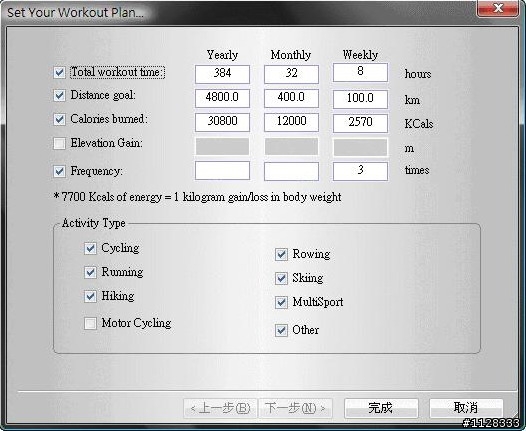Toggle the Frequency checkbox
This screenshot has width=526, height=431.
pyautogui.click(x=59, y=171)
